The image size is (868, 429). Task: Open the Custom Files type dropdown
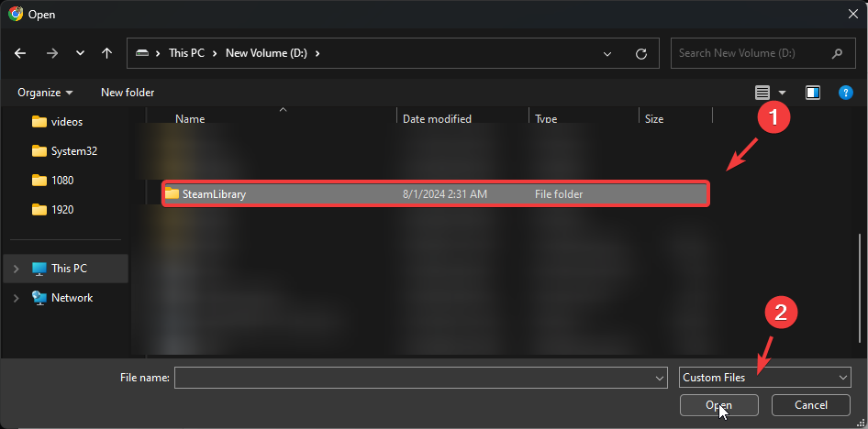click(x=765, y=379)
